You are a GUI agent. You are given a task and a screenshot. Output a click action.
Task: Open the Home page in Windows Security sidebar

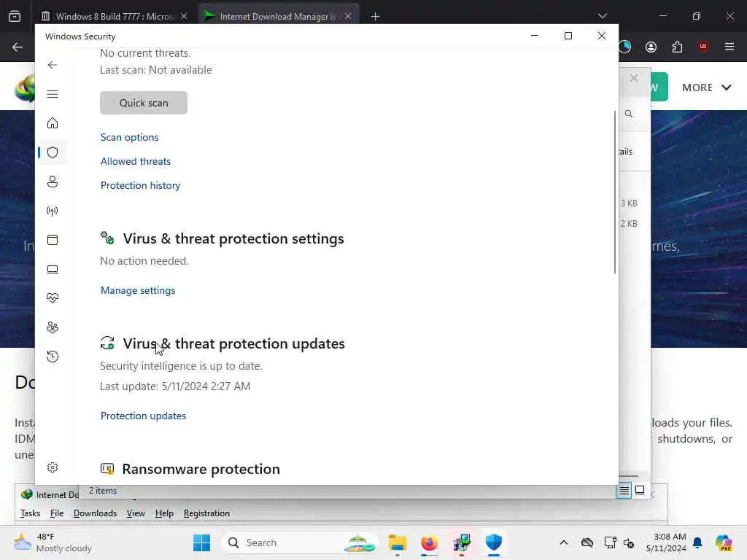(53, 123)
